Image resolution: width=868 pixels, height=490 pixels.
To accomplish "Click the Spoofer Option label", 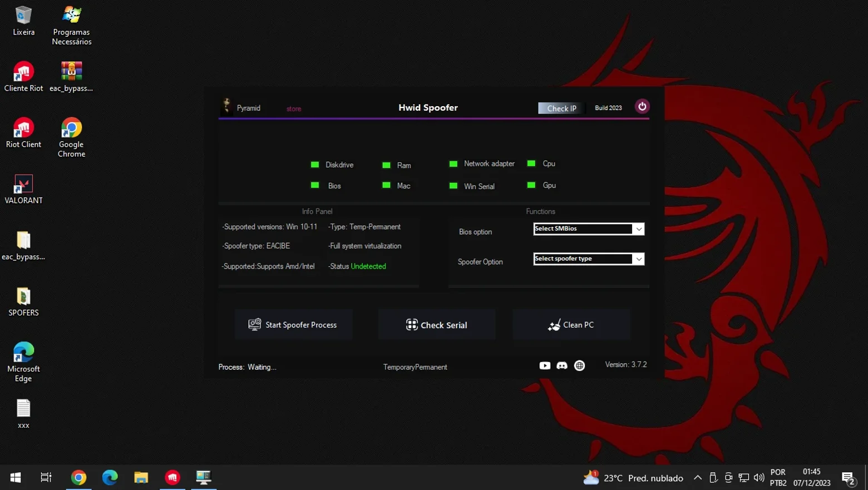I will [480, 262].
